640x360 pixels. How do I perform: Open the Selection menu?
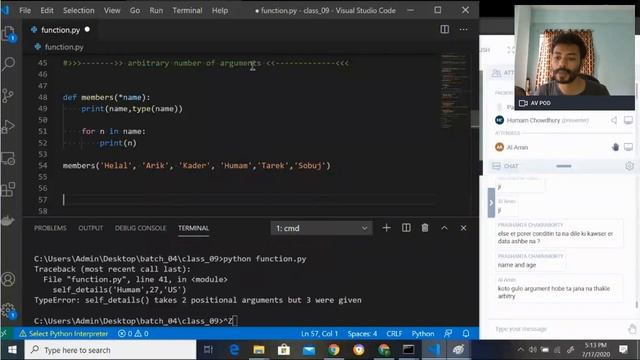tap(78, 10)
